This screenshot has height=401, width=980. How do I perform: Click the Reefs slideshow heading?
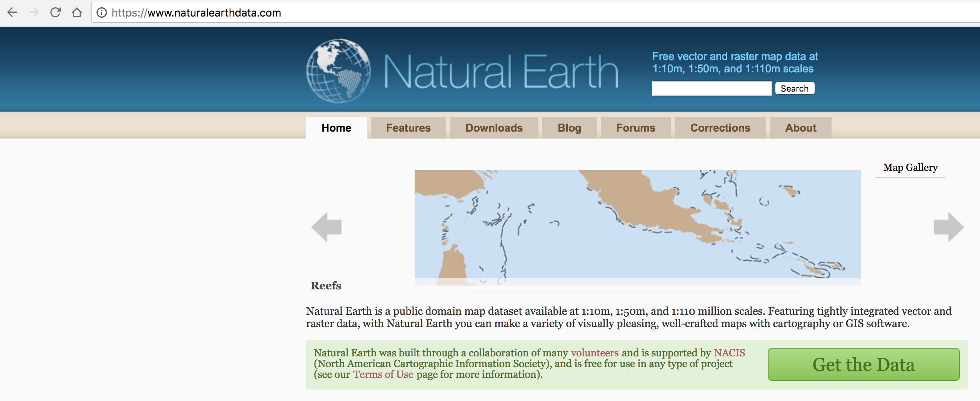pos(326,286)
